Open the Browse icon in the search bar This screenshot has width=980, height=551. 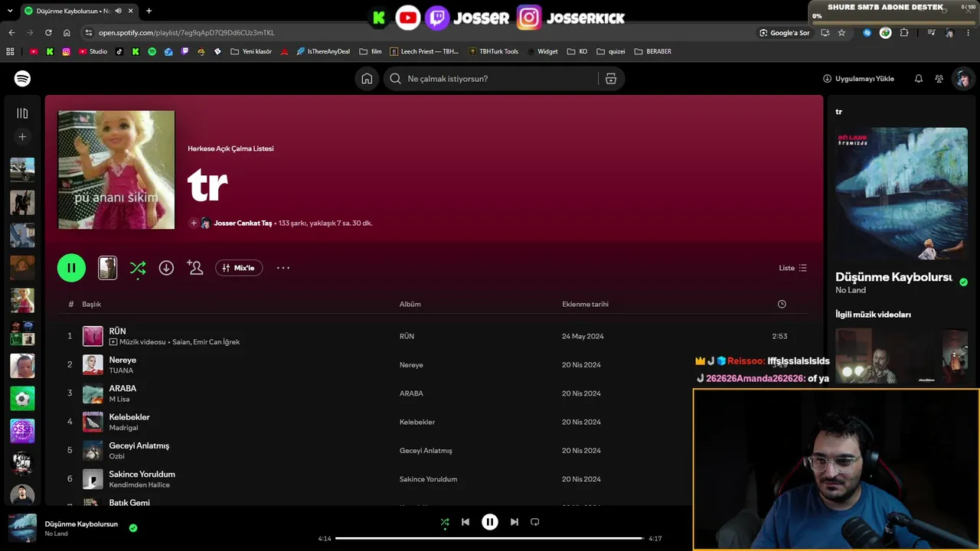[x=610, y=79]
